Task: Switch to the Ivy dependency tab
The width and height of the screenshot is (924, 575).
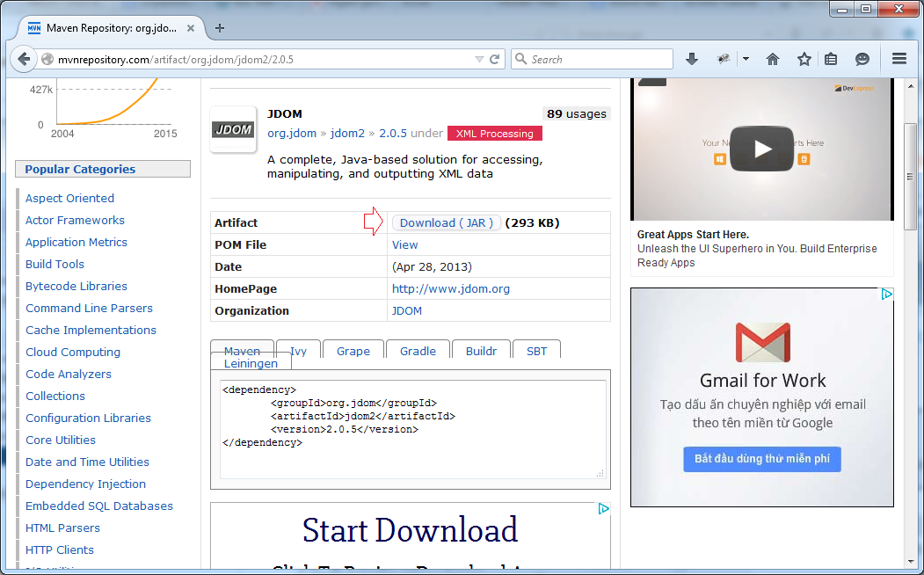Action: pyautogui.click(x=298, y=349)
